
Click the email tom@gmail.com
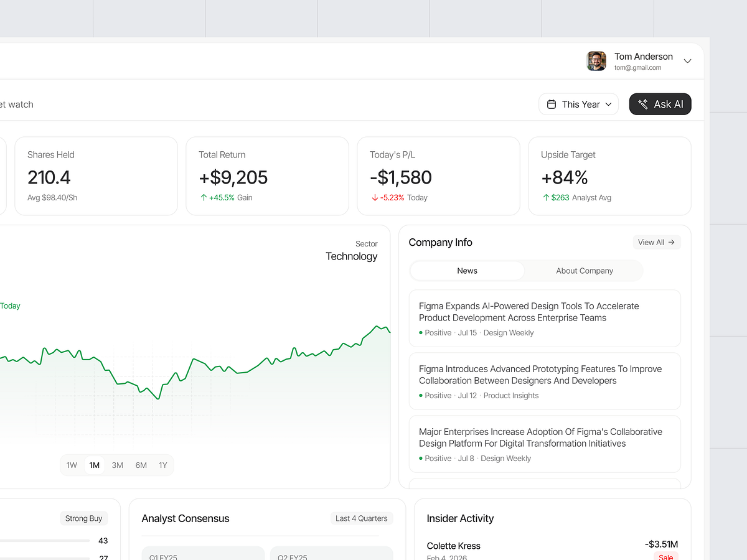pos(638,68)
